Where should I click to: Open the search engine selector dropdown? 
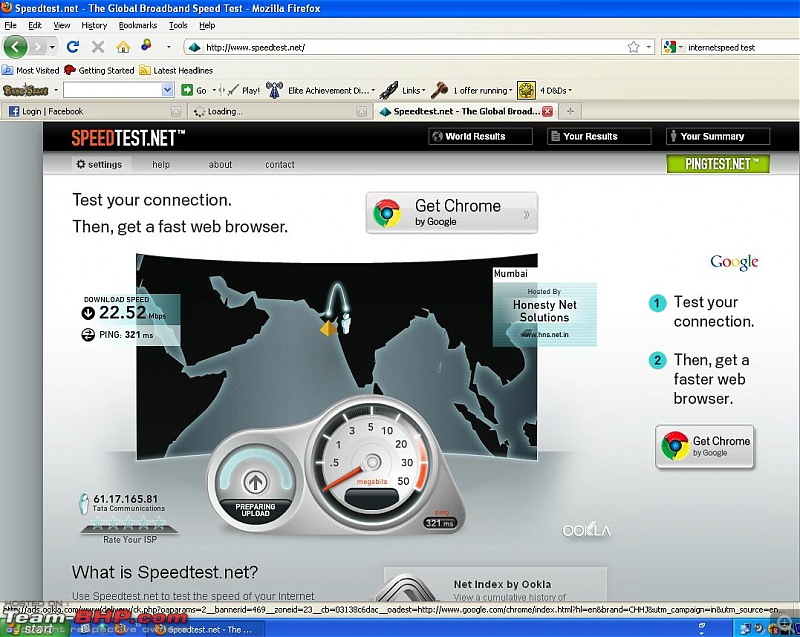click(680, 47)
